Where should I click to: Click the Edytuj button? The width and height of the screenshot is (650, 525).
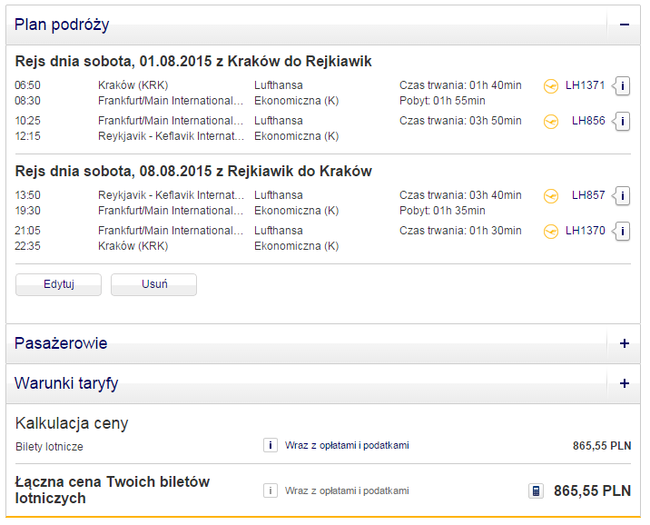click(x=58, y=284)
